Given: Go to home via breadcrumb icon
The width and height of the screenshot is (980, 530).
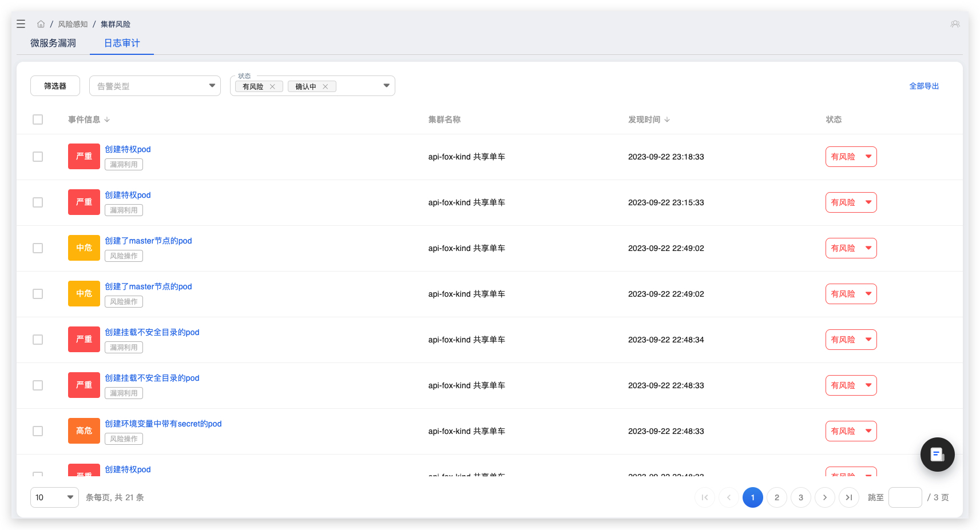Looking at the screenshot, I should tap(41, 24).
